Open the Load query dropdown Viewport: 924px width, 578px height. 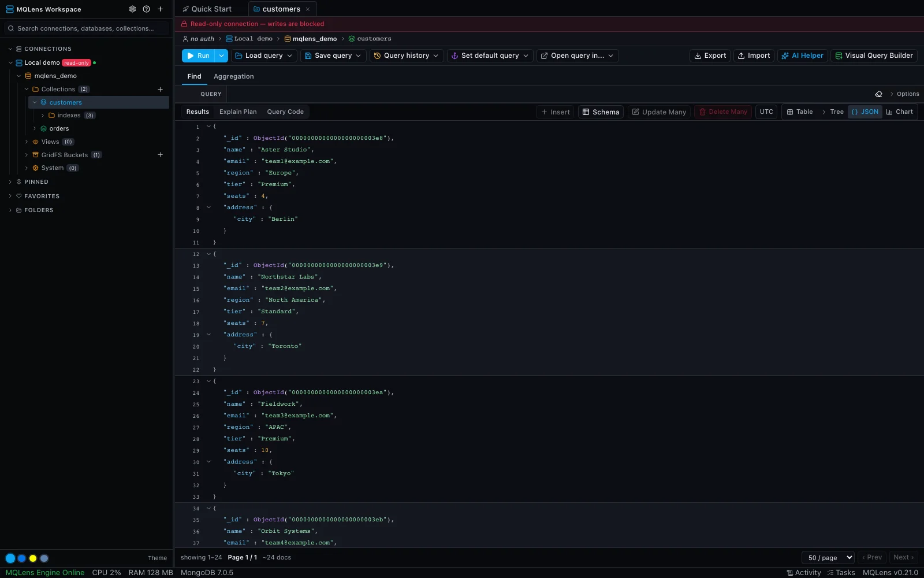pyautogui.click(x=264, y=55)
